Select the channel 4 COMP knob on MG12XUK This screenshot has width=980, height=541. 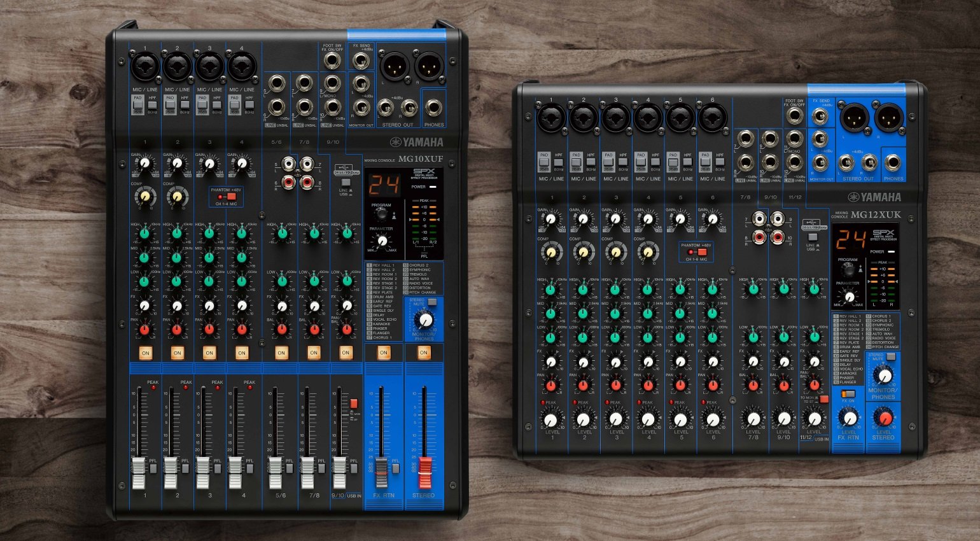[x=647, y=252]
